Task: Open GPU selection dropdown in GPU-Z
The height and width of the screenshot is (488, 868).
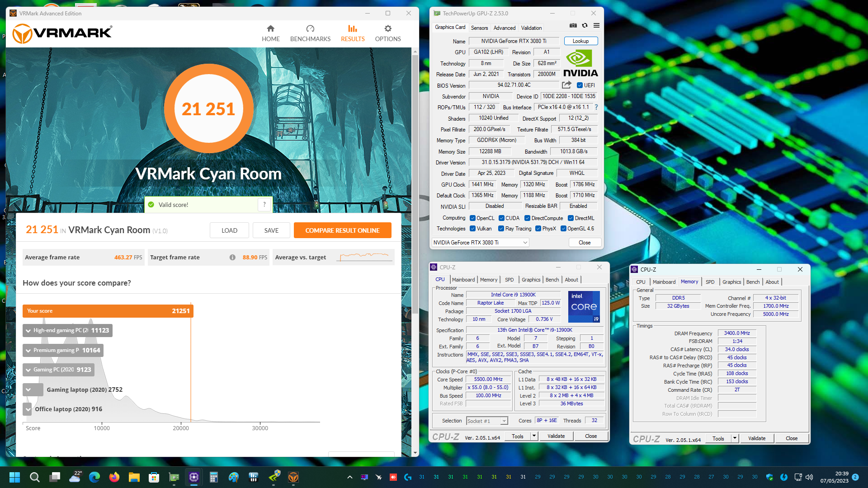Action: [480, 243]
